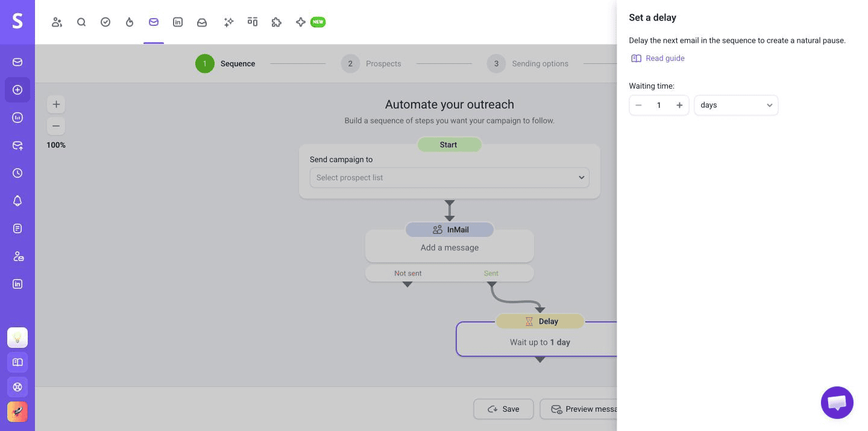Viewport: 868px width, 431px height.
Task: Click the Not sent branch label
Action: (408, 274)
